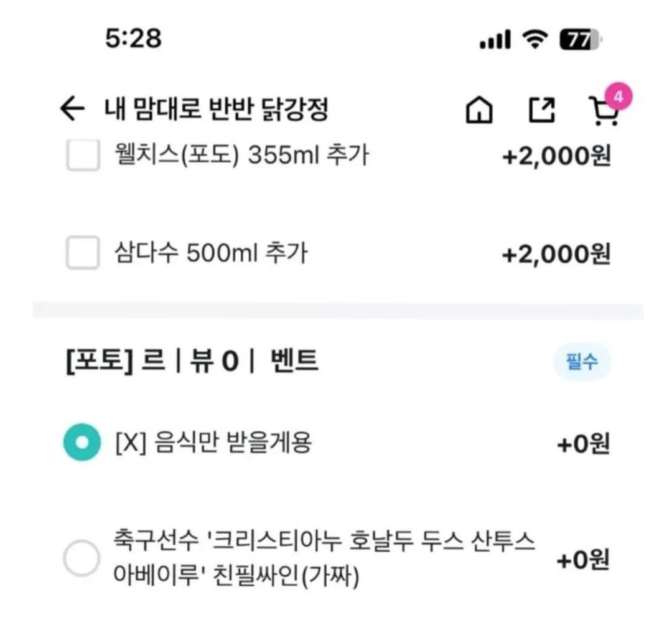
Task: Tap the share icon in the top bar
Action: (x=543, y=111)
